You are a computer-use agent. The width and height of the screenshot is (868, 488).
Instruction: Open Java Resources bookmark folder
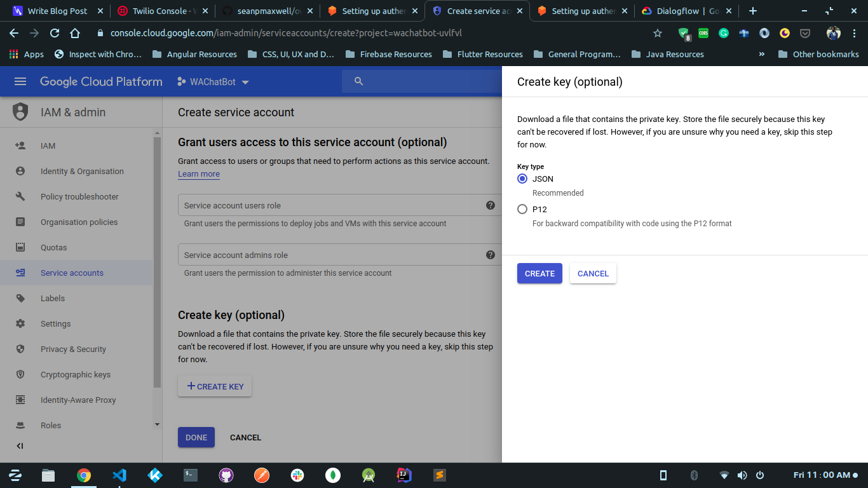[667, 54]
